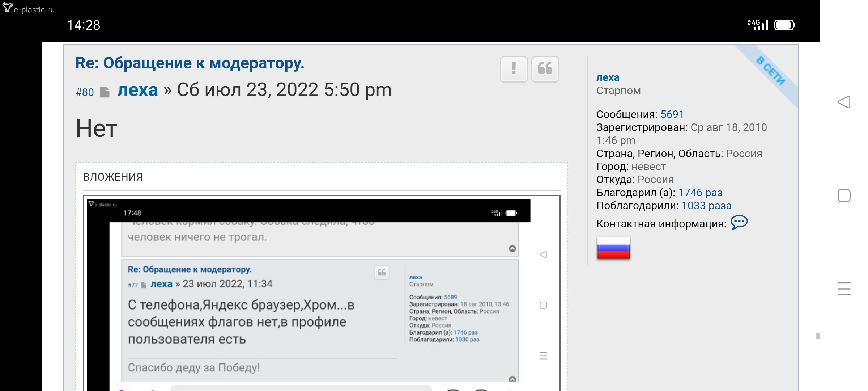
Task: Open the 5691 messages count link
Action: 672,114
